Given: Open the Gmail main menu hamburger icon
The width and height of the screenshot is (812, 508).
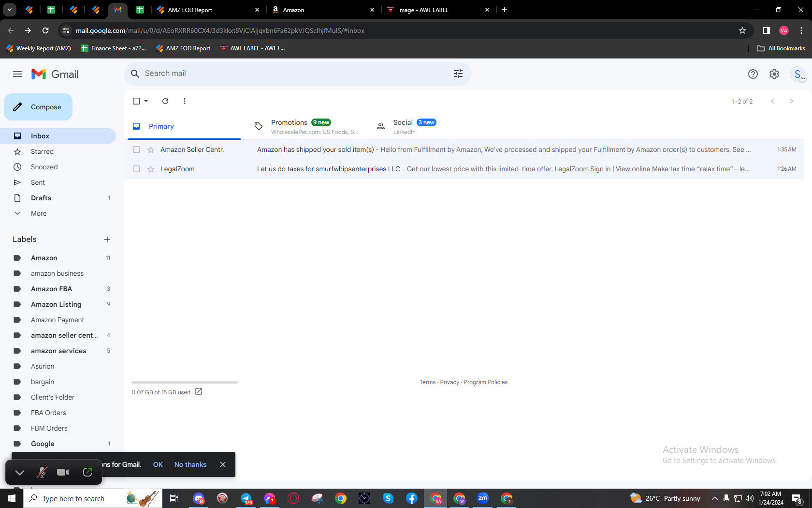Looking at the screenshot, I should coord(17,74).
